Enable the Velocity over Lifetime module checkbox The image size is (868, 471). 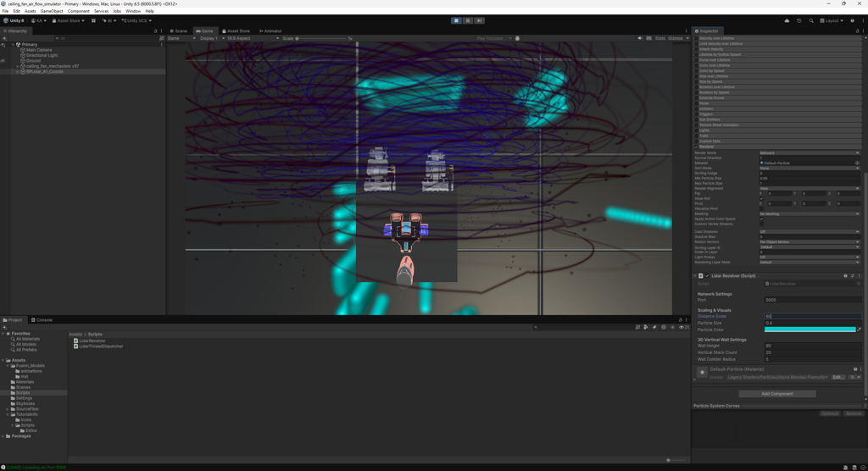pyautogui.click(x=697, y=38)
